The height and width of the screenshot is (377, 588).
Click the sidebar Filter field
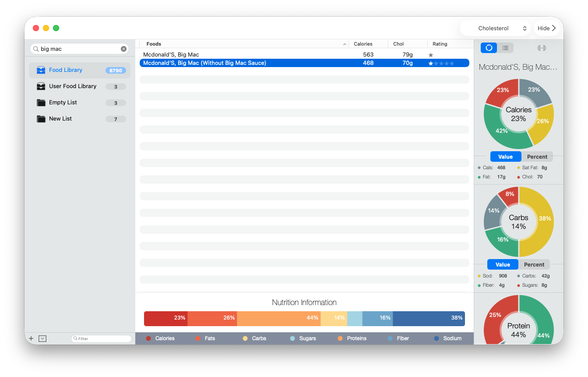pyautogui.click(x=101, y=338)
